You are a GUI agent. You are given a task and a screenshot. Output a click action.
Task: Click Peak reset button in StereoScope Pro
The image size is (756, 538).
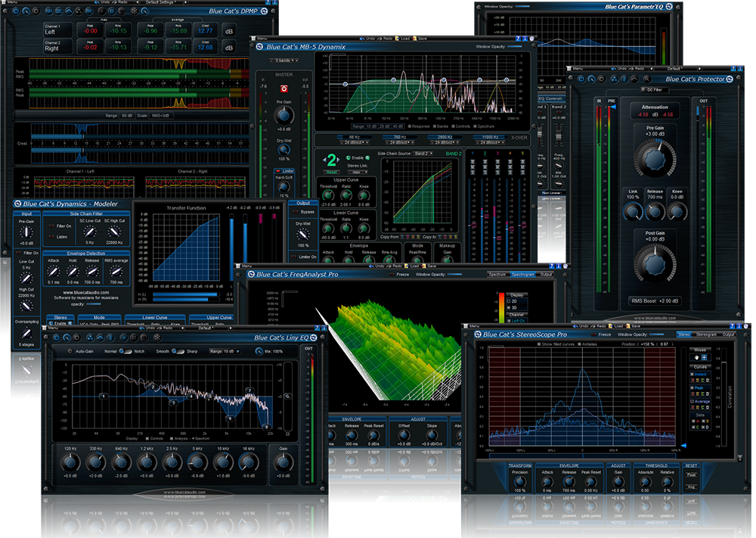(692, 474)
